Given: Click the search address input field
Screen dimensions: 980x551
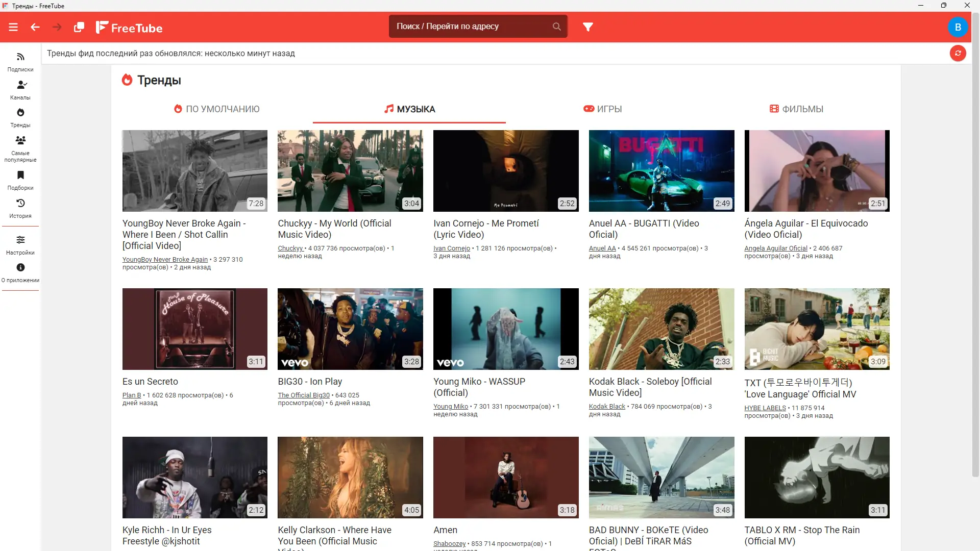Looking at the screenshot, I should pyautogui.click(x=470, y=27).
